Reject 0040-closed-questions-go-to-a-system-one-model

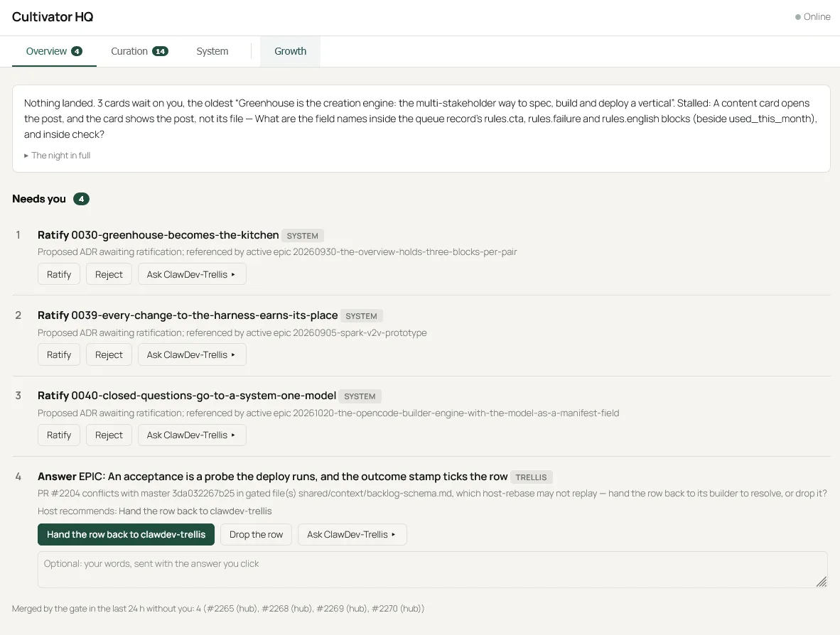point(109,435)
